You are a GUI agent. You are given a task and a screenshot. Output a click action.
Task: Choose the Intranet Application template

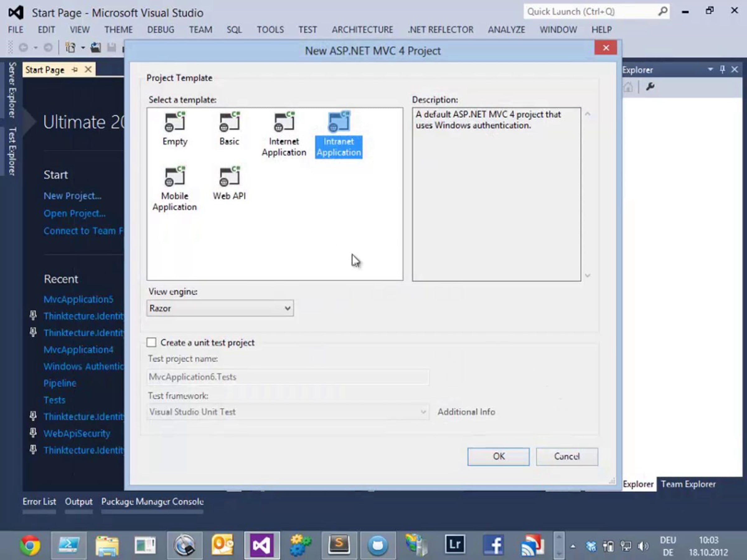pyautogui.click(x=339, y=134)
